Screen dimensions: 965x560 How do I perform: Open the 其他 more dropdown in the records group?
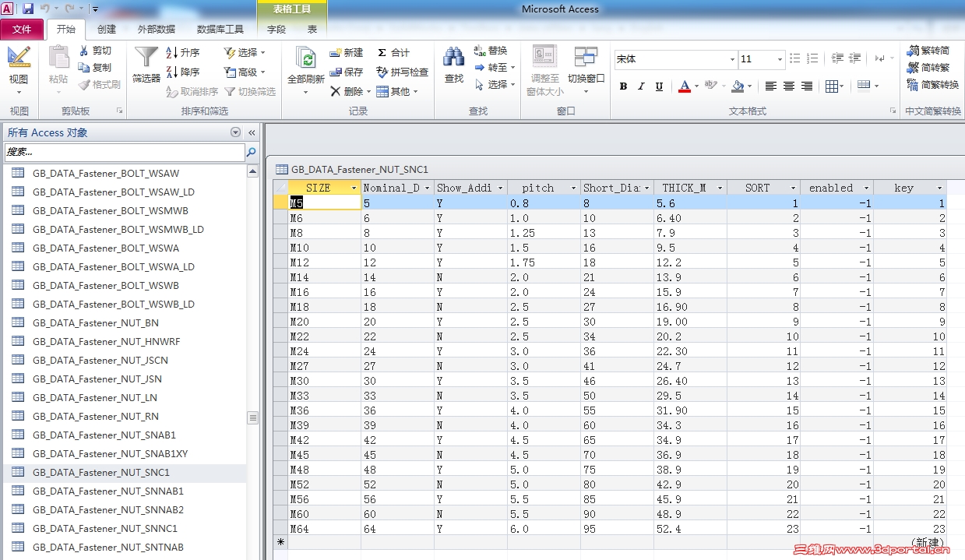pos(397,92)
